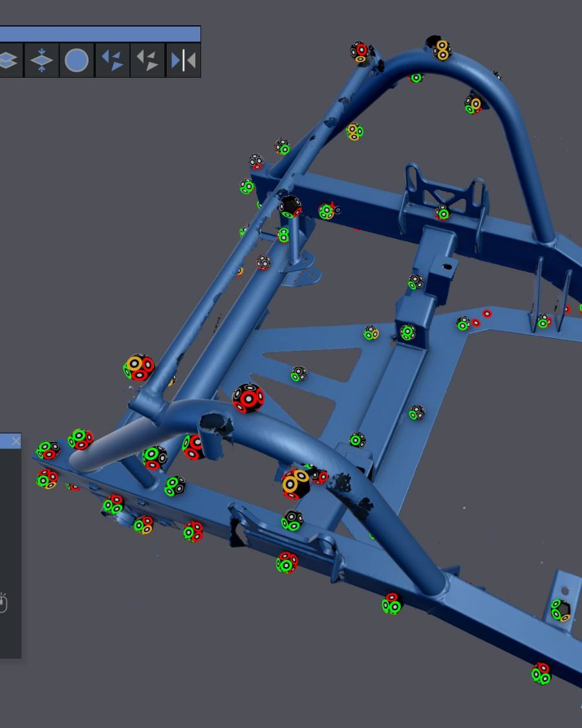Viewport: 582px width, 728px height.
Task: Click the mirror triangles with divider icon
Action: click(183, 60)
